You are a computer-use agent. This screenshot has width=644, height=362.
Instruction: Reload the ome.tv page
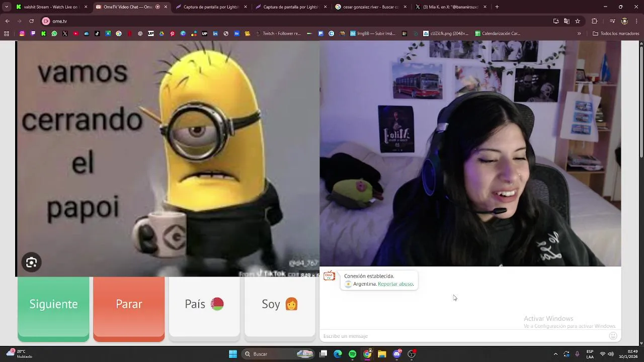(31, 21)
